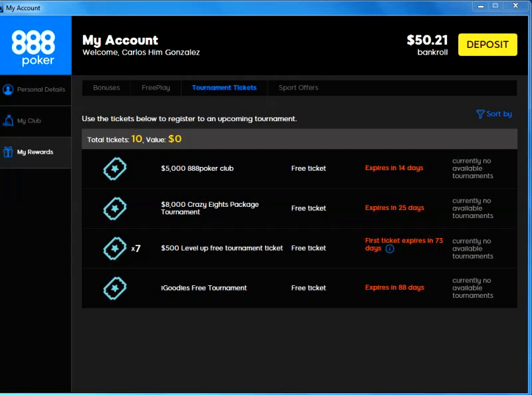
Task: Select iGoodies Free Tournament text
Action: (x=204, y=288)
